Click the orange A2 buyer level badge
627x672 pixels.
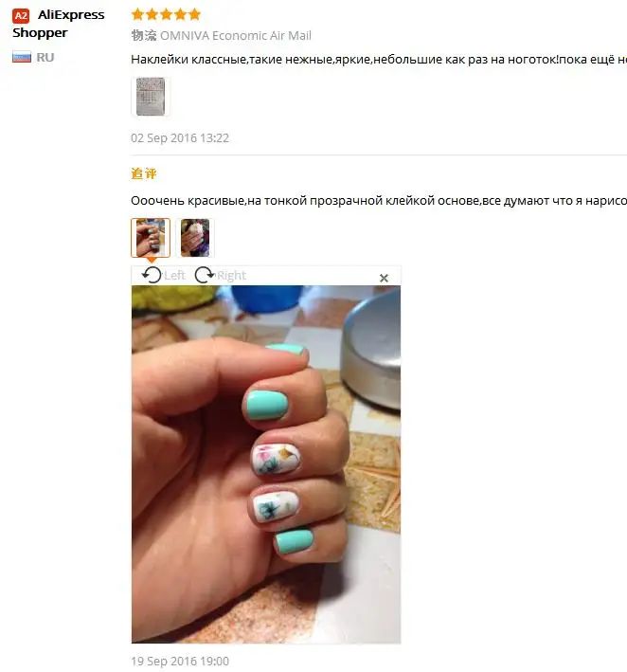click(x=21, y=16)
